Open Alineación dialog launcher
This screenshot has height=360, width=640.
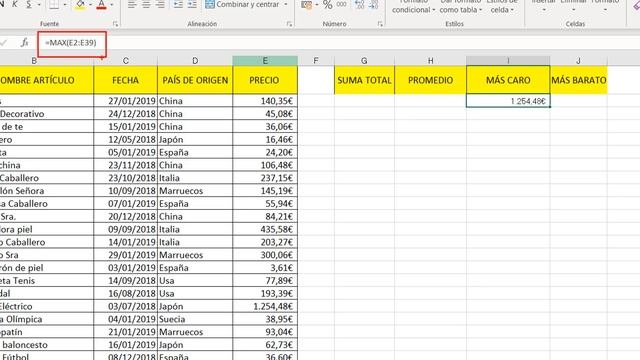click(x=289, y=24)
